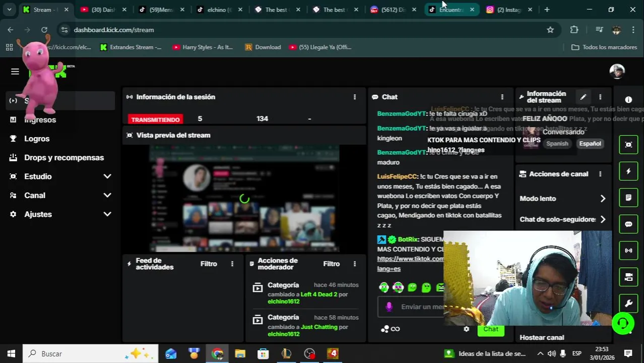Viewport: 644px width, 363px height.
Task: Open the taskbar volume control
Action: click(551, 353)
